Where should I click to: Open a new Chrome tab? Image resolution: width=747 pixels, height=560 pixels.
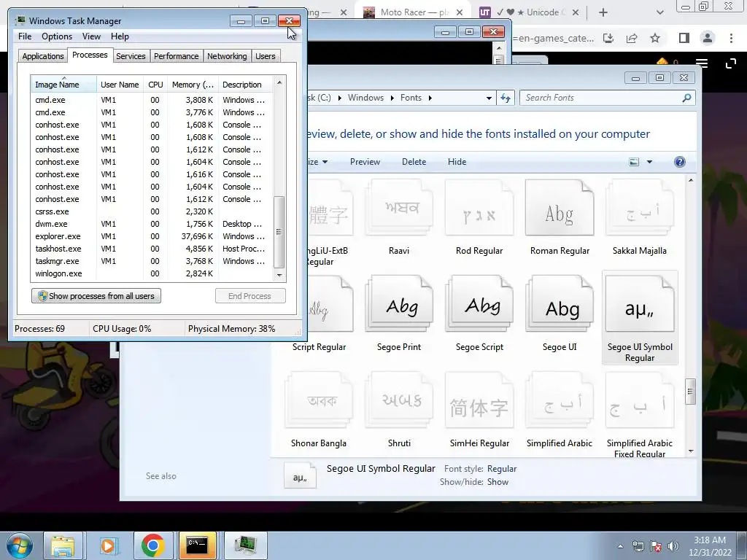[603, 12]
